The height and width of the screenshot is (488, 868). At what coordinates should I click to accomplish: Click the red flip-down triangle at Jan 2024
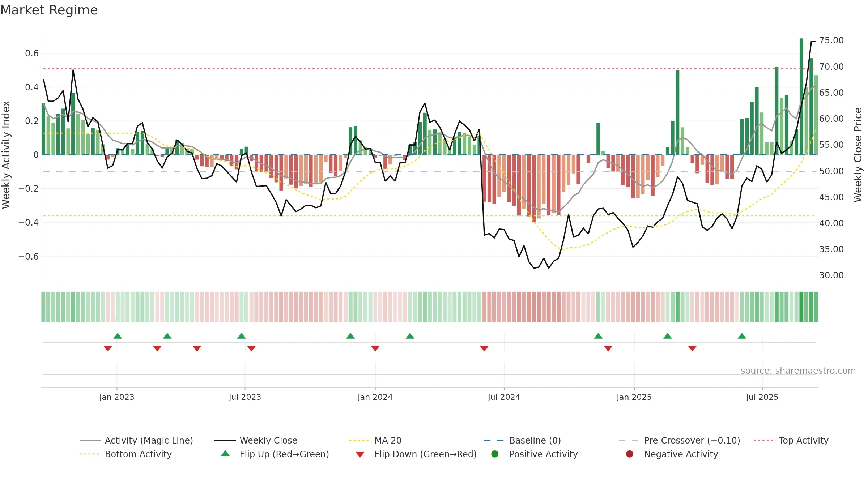[375, 348]
